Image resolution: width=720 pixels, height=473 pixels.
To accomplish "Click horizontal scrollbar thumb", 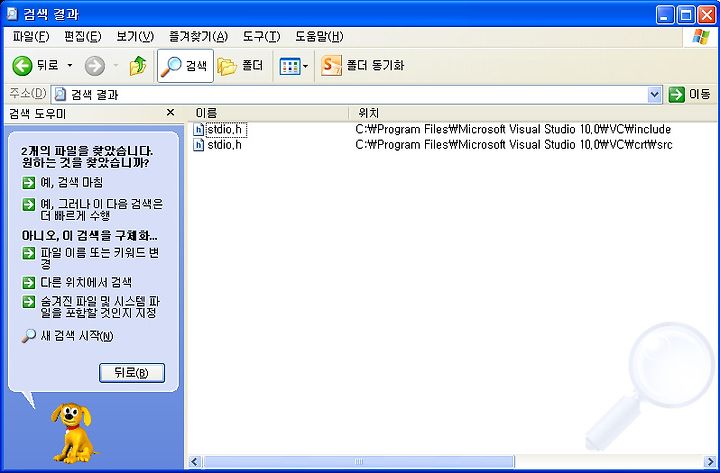I will pos(359,462).
